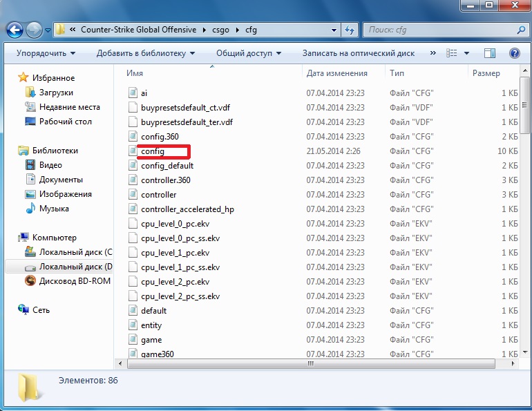The height and width of the screenshot is (411, 532).
Task: Select buypresetsdefault_ct.vdf file
Action: pos(185,108)
